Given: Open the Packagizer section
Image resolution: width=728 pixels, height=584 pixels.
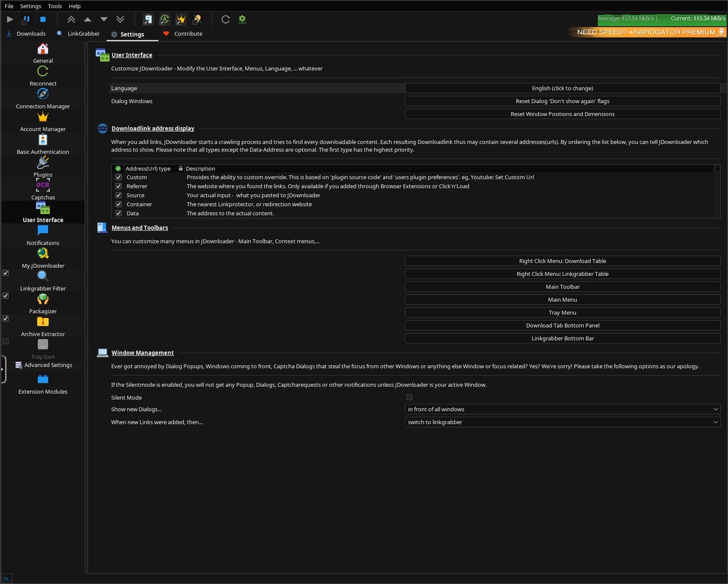Looking at the screenshot, I should 43,304.
